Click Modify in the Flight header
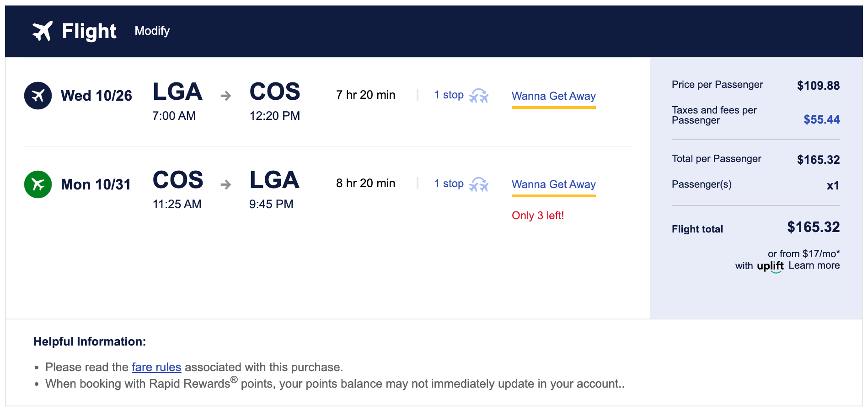 152,31
